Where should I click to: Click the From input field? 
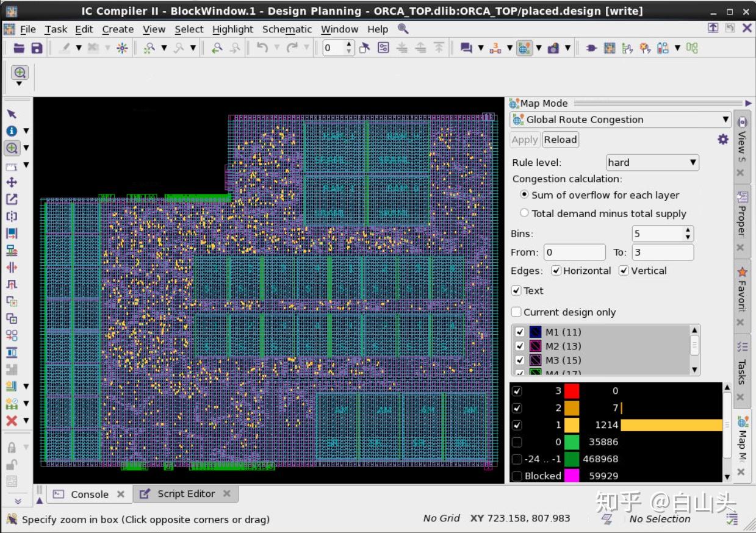coord(574,252)
